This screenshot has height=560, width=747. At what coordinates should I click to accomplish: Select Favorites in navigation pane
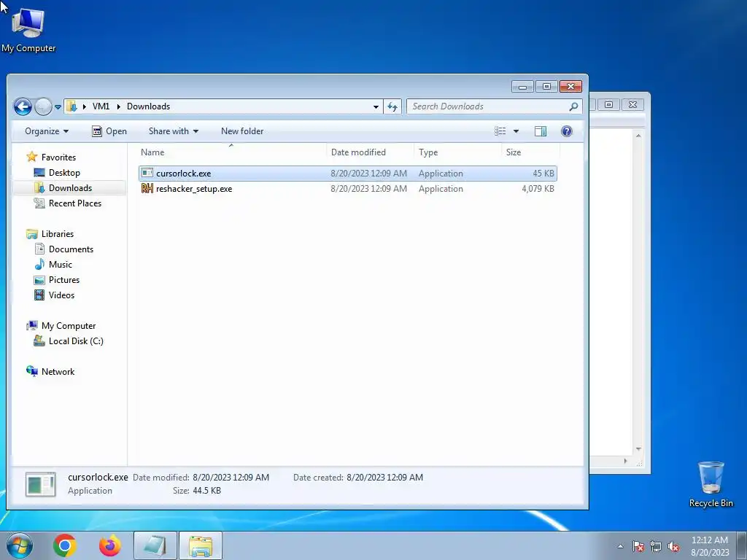coord(58,157)
